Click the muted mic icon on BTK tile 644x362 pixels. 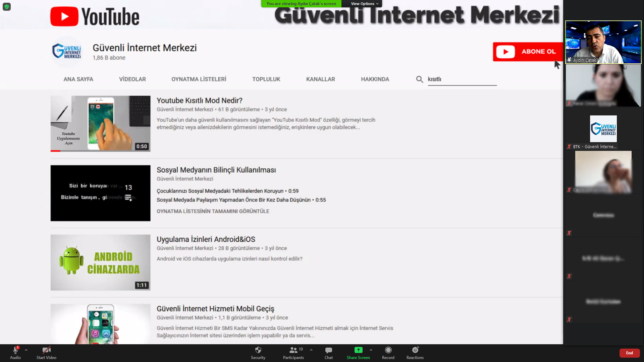tap(569, 146)
